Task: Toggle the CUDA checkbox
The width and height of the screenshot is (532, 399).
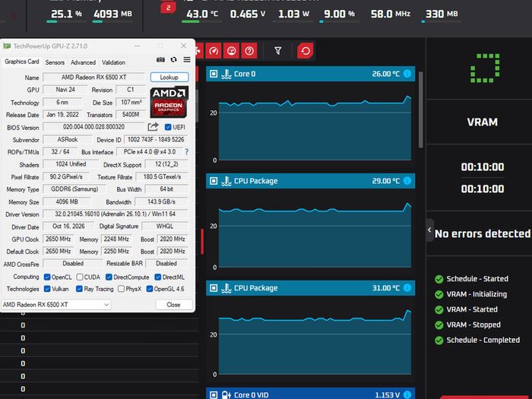Action: [x=80, y=277]
